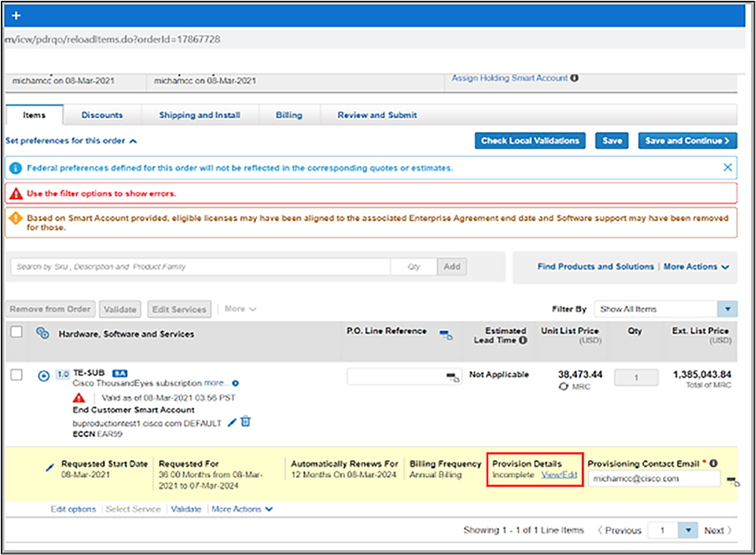The width and height of the screenshot is (756, 555).
Task: Edit Requested Start Date with pencil icon
Action: (49, 467)
